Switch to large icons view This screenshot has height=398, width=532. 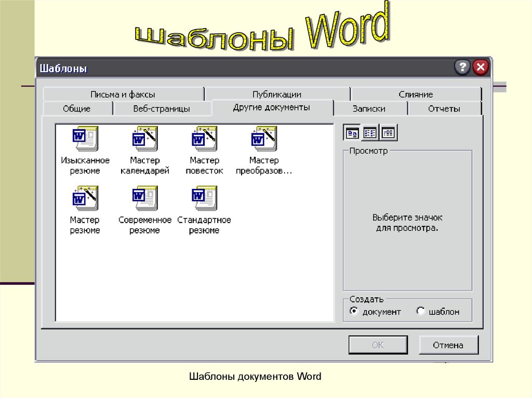click(352, 133)
